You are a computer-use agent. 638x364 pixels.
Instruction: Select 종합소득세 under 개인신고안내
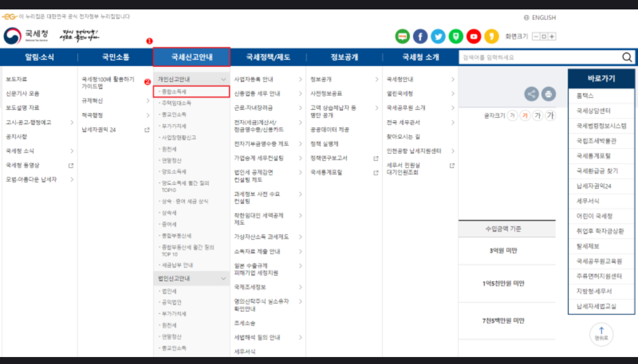click(x=191, y=92)
